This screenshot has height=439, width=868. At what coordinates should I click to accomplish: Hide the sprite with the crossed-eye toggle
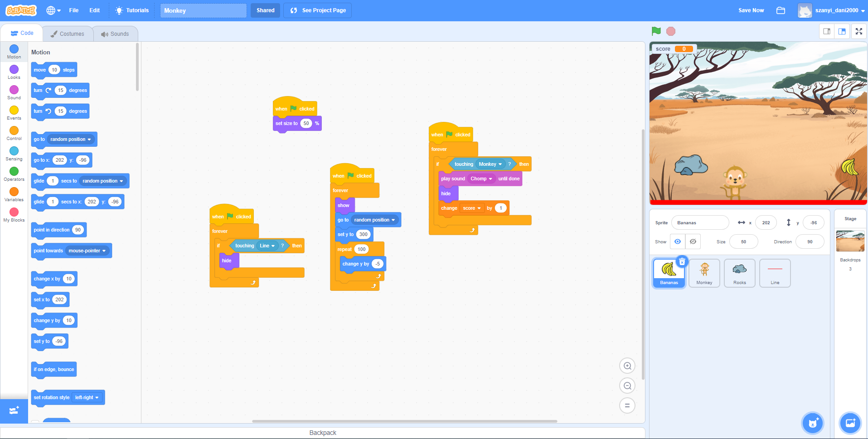(693, 241)
